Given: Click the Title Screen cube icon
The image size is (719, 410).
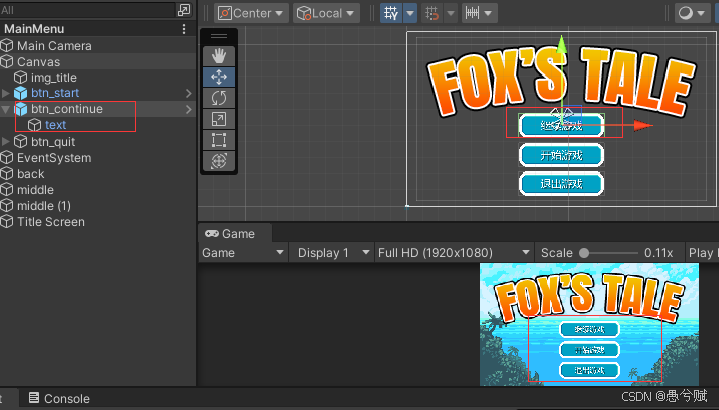Looking at the screenshot, I should click(7, 222).
